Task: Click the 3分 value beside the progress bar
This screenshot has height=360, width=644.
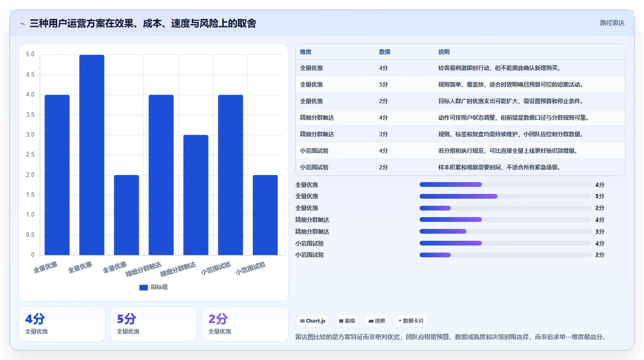Action: coord(600,231)
